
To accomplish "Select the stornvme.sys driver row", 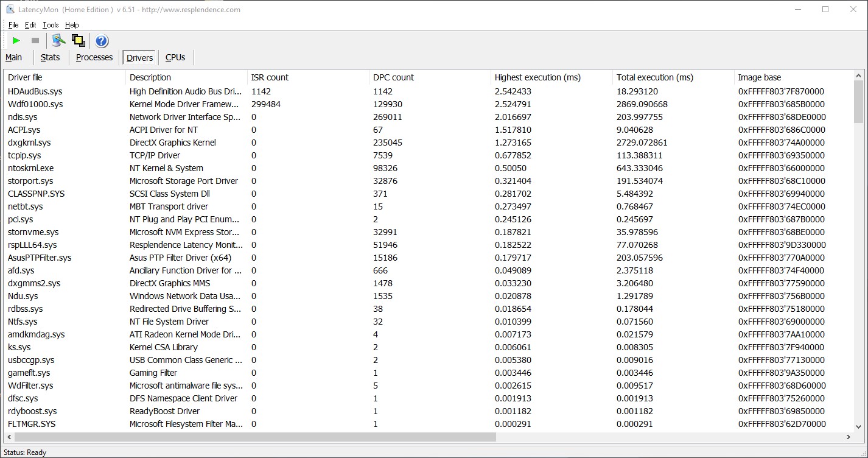I will 429,232.
